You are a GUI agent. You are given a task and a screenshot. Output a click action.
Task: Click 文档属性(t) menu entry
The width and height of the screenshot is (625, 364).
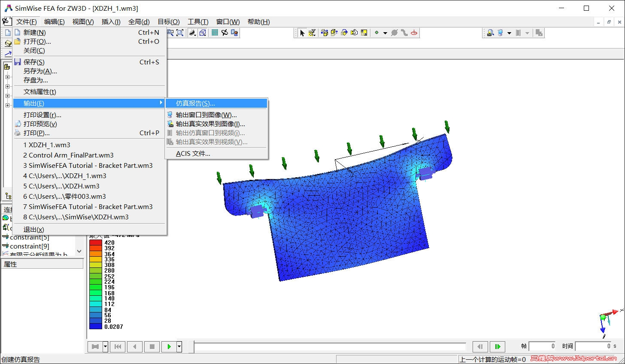pos(89,92)
